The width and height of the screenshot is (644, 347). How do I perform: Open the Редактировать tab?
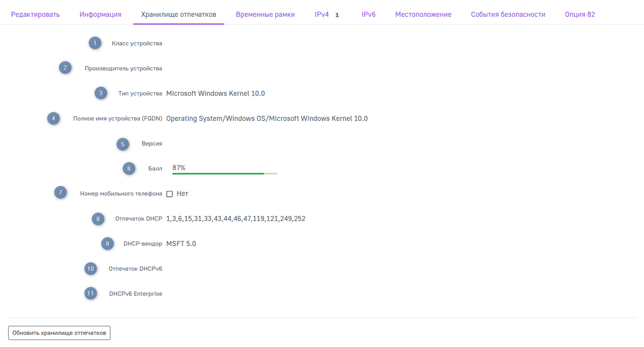click(x=35, y=14)
